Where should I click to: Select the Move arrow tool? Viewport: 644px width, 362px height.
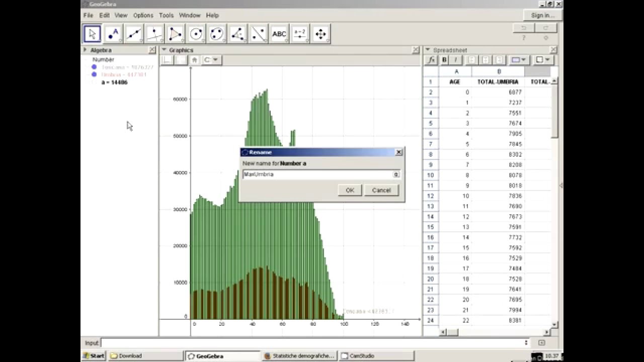[x=92, y=34]
